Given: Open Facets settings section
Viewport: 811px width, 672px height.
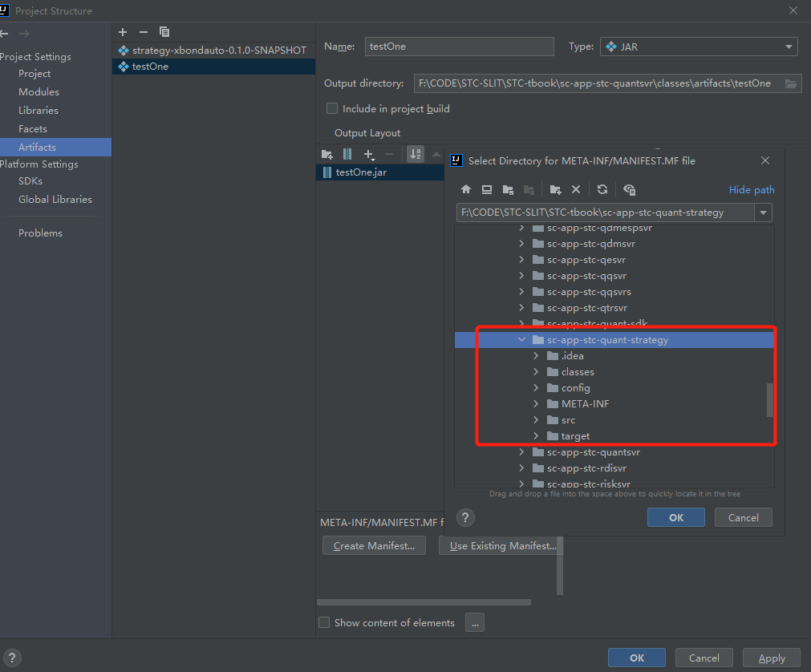Looking at the screenshot, I should 33,129.
